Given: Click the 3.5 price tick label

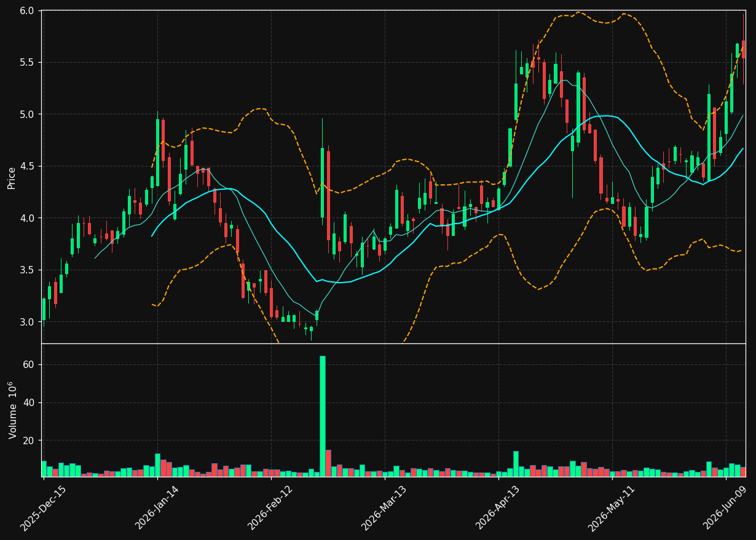Looking at the screenshot, I should [x=27, y=270].
